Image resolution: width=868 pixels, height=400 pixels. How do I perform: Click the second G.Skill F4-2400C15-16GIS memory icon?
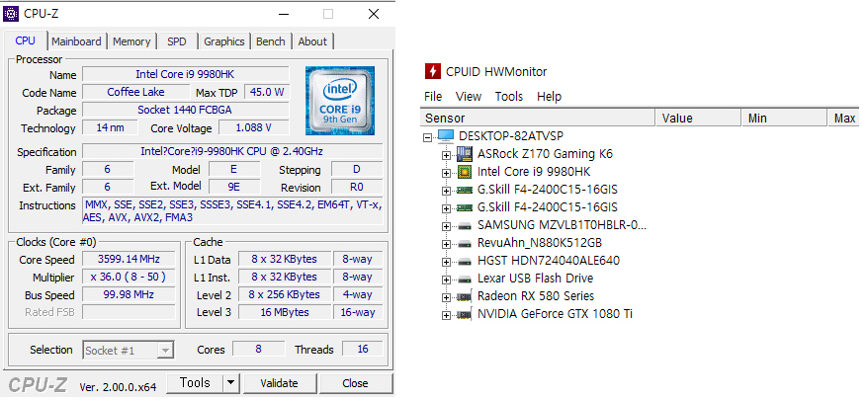[465, 208]
